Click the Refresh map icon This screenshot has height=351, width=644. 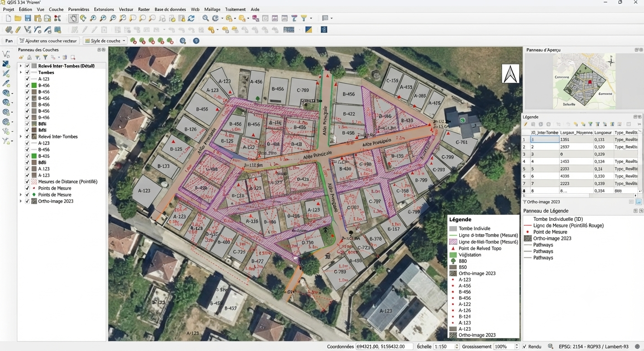click(191, 18)
